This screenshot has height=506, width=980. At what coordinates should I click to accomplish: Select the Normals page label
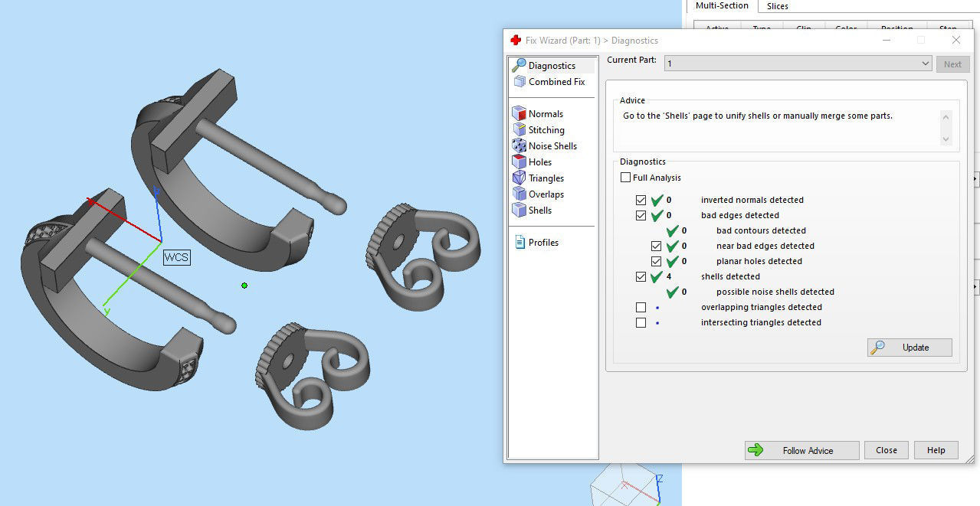pos(546,114)
